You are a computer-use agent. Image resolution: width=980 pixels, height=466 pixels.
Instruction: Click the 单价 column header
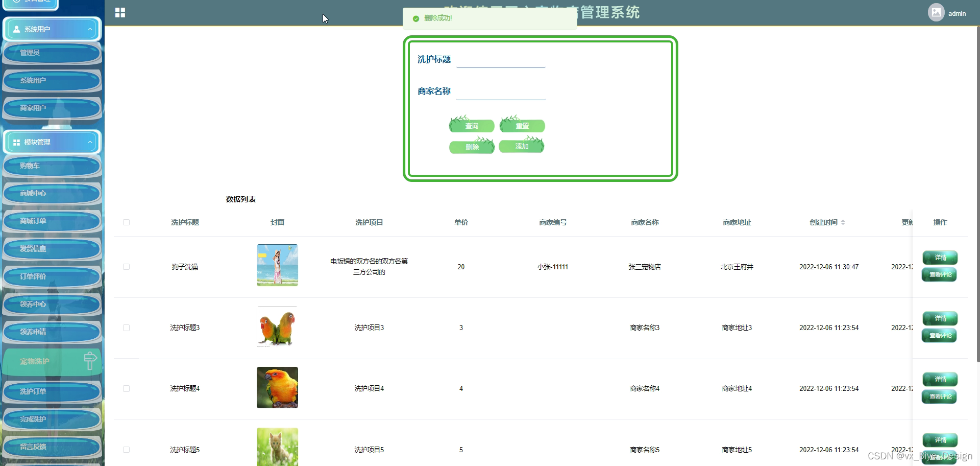click(x=461, y=222)
